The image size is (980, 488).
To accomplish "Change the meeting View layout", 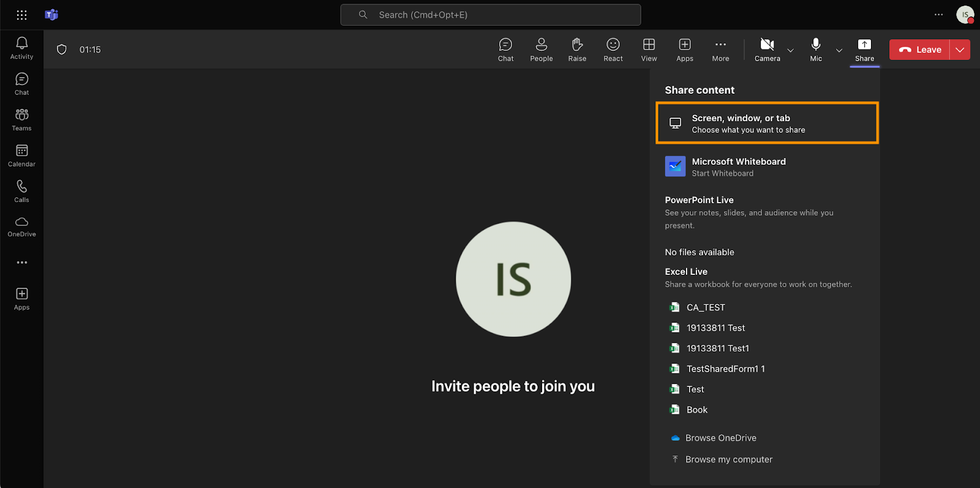I will click(649, 50).
